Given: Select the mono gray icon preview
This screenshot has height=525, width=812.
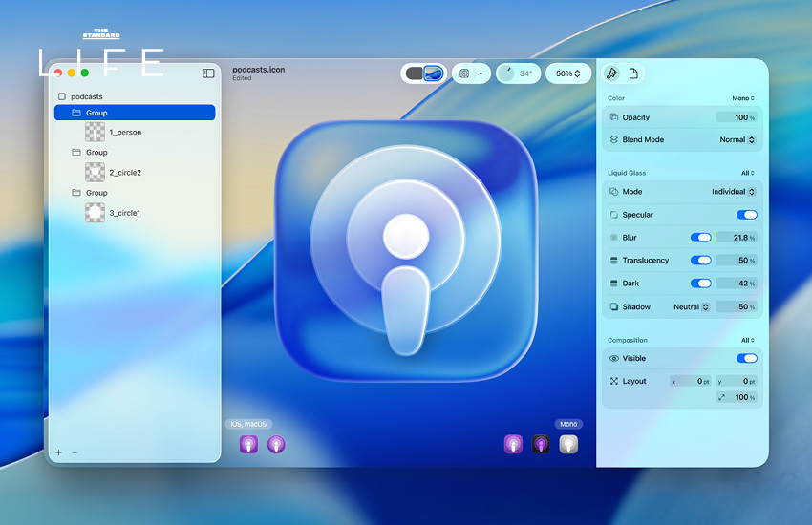Looking at the screenshot, I should click(x=568, y=444).
